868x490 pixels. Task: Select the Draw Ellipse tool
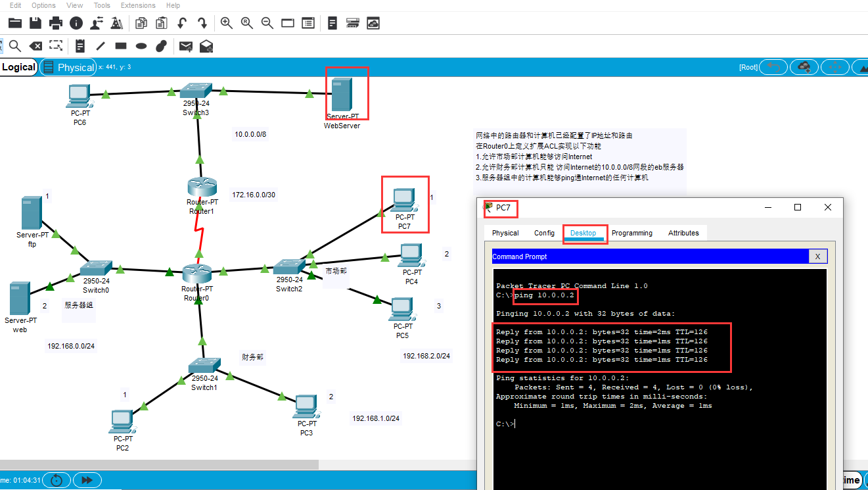pyautogui.click(x=141, y=46)
